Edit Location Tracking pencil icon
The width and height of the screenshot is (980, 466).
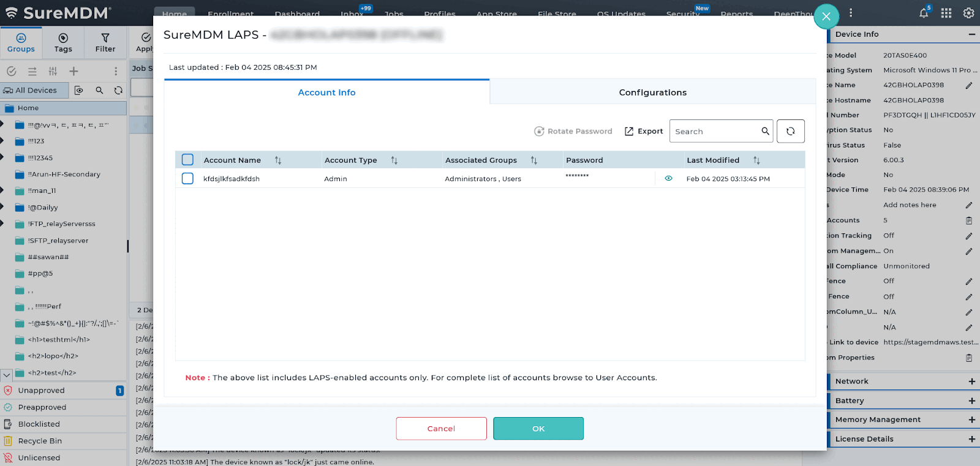coord(969,236)
